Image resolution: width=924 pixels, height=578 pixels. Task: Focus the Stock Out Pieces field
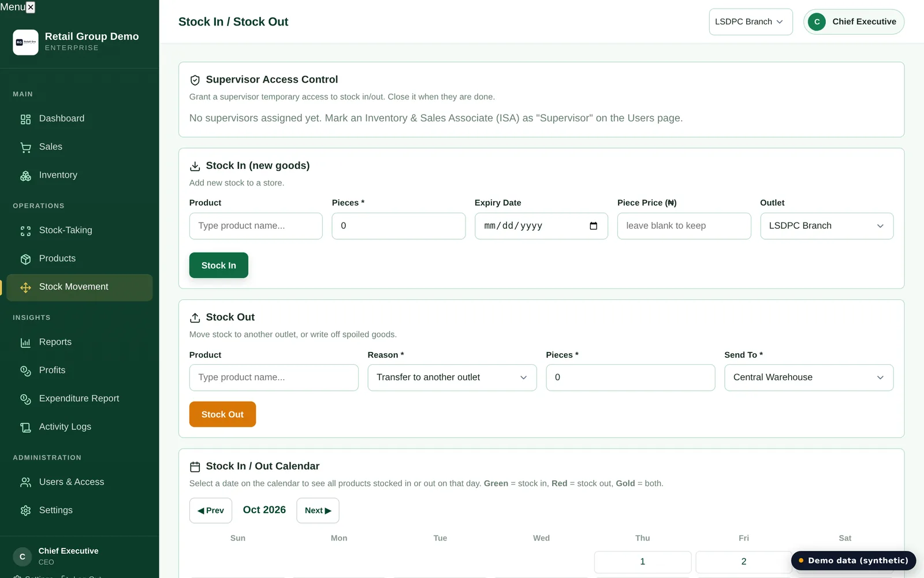point(631,377)
